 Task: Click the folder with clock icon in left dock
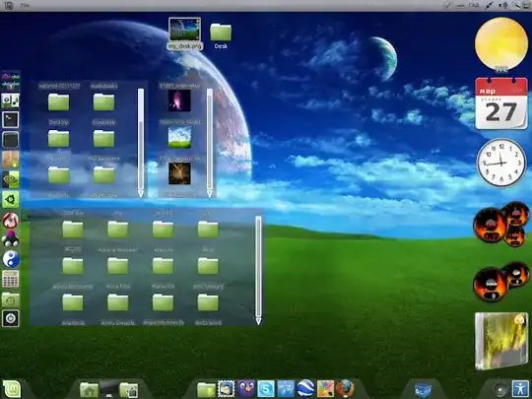(11, 299)
